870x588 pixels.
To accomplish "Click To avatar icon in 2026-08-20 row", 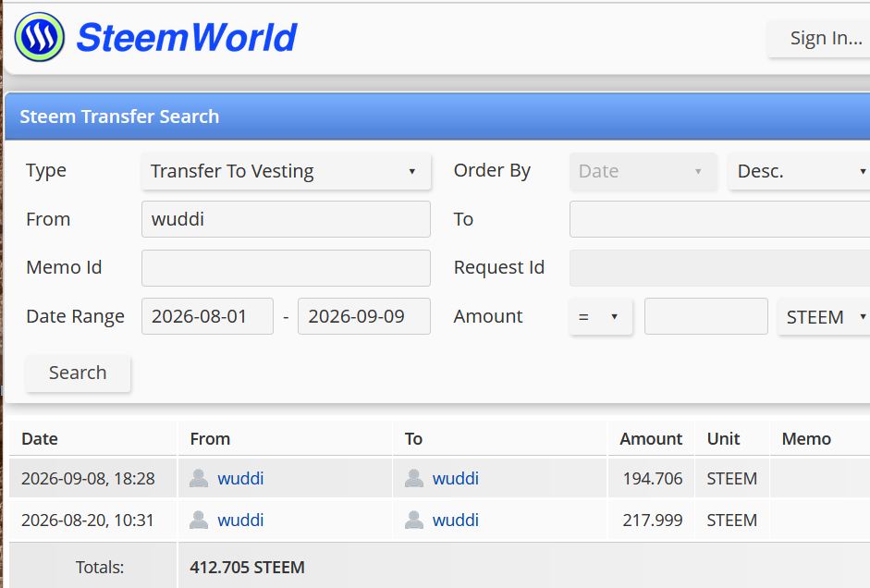I will coord(414,520).
